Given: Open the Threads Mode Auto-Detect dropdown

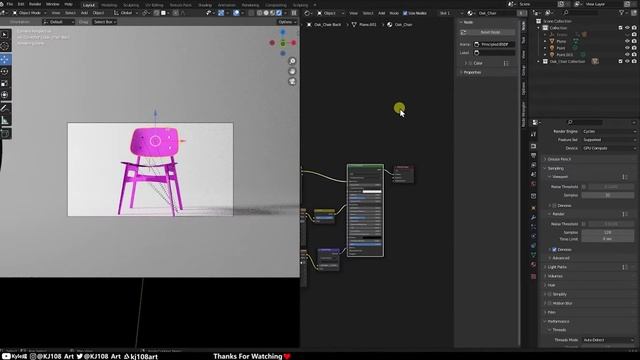Looking at the screenshot, I should 609,340.
